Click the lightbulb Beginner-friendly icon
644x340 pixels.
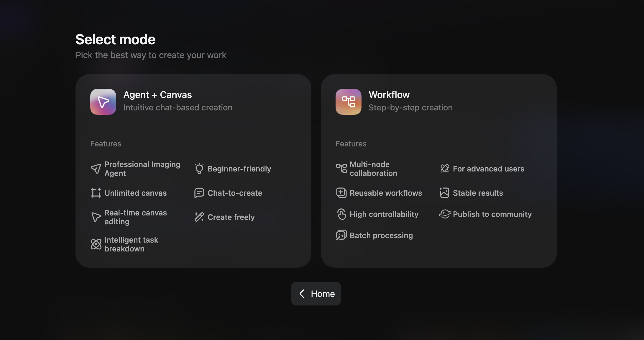(199, 169)
